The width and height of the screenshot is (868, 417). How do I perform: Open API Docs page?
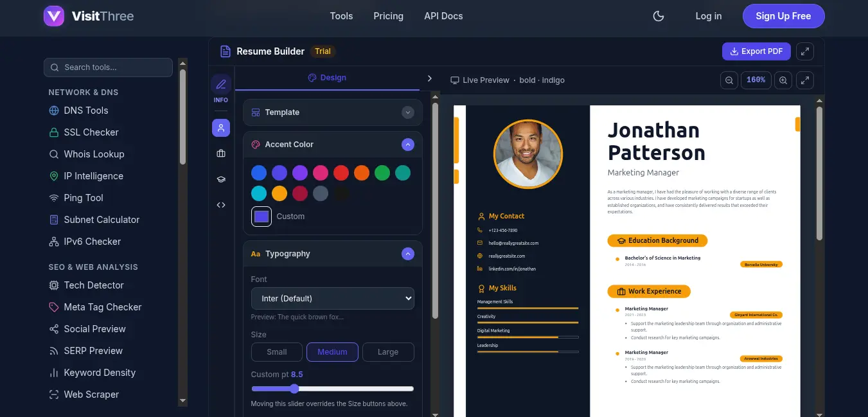click(x=443, y=16)
